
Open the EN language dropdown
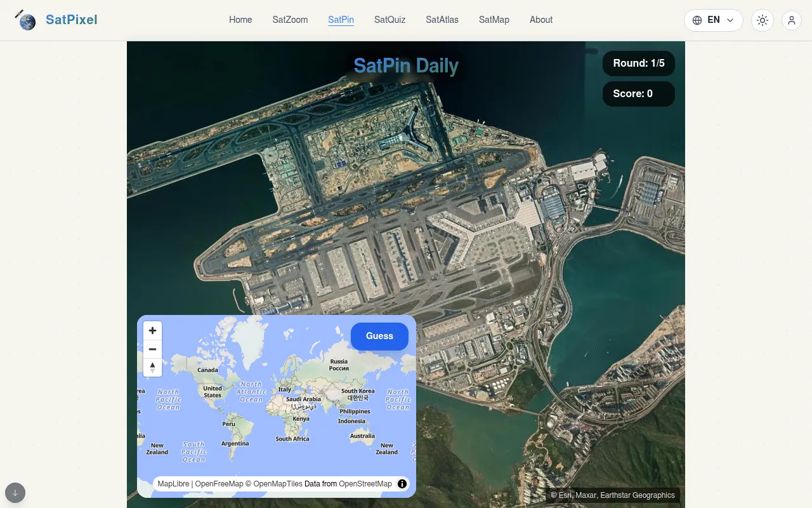click(714, 20)
